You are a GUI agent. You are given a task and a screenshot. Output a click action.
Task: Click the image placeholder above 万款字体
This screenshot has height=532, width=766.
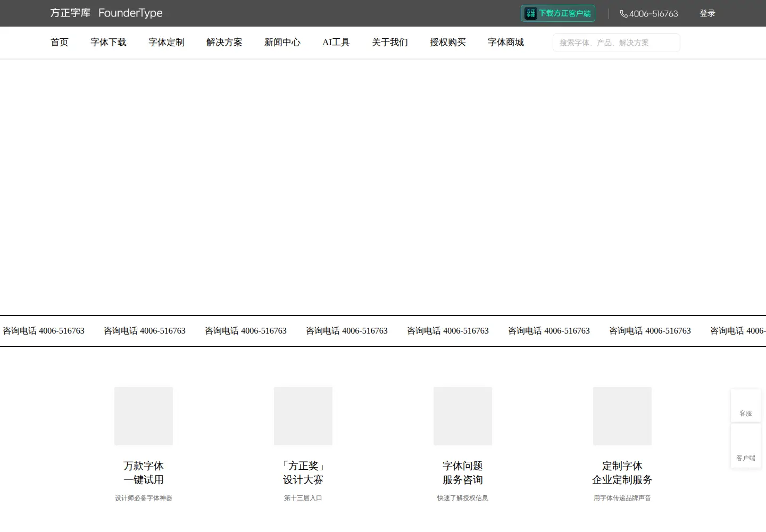coord(144,416)
